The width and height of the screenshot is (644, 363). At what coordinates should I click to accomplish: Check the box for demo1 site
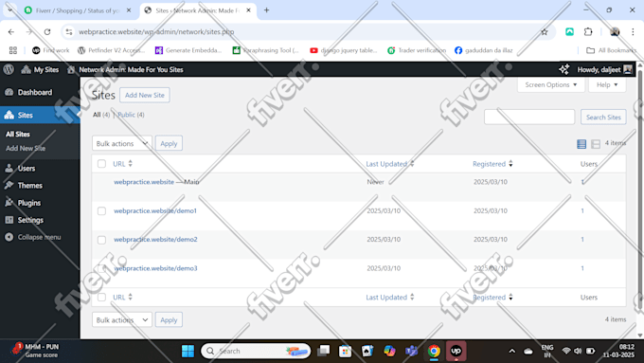pos(101,211)
